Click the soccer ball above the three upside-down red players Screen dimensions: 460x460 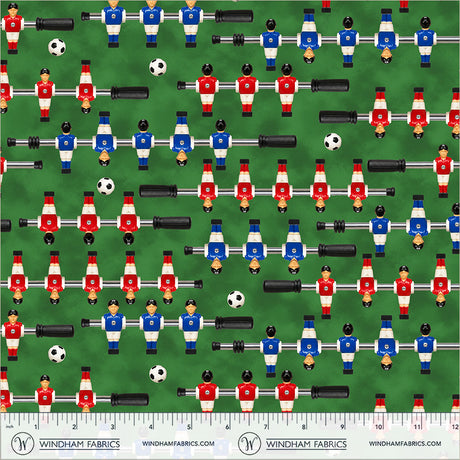[x=106, y=186]
